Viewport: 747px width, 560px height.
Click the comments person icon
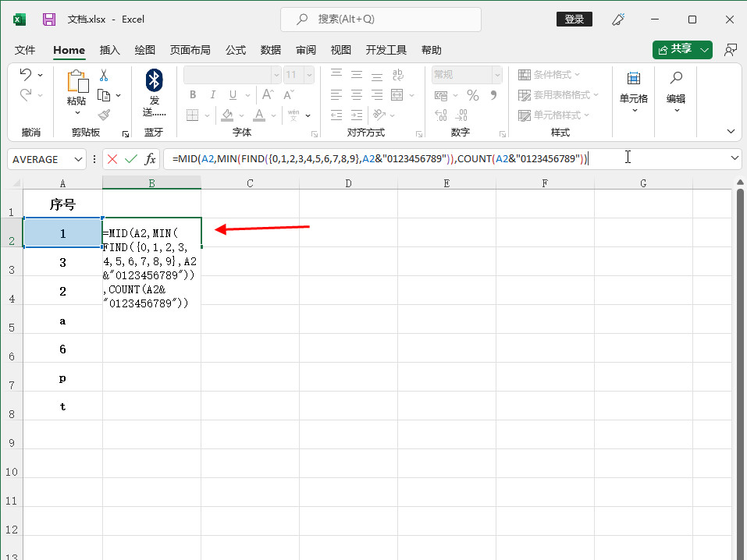(x=731, y=50)
